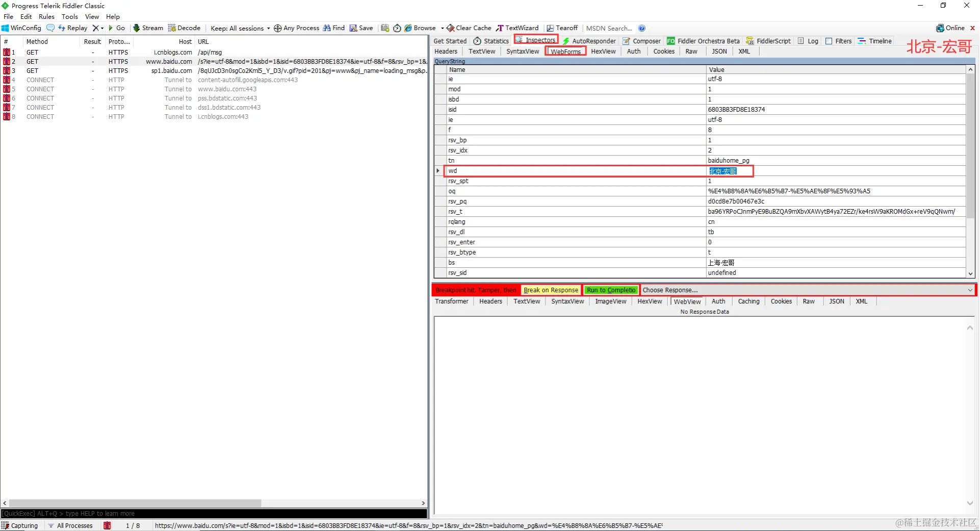Click QueryString grid scroll-down arrow
Screen dimensions: 980x531
[970, 273]
